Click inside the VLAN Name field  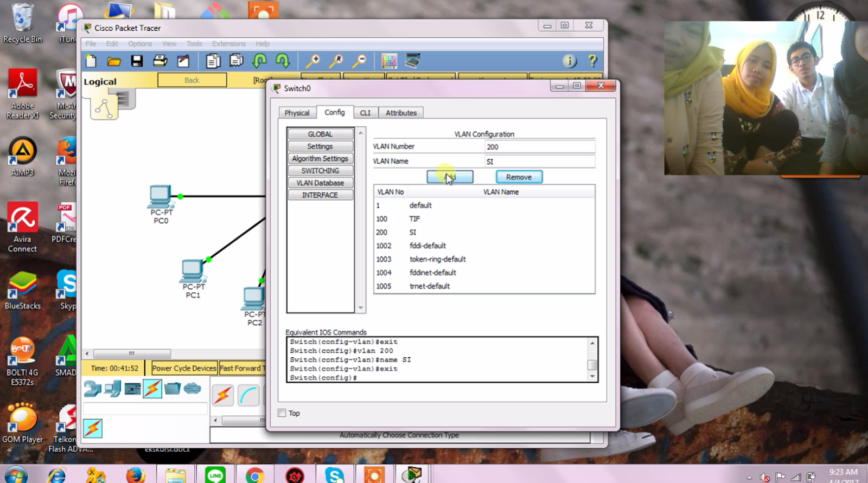coord(539,162)
